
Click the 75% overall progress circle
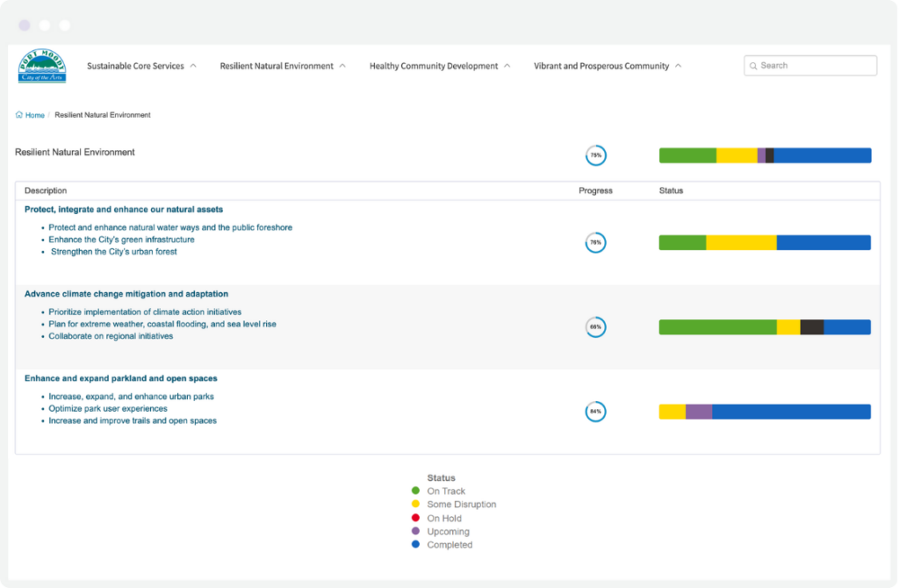point(596,155)
